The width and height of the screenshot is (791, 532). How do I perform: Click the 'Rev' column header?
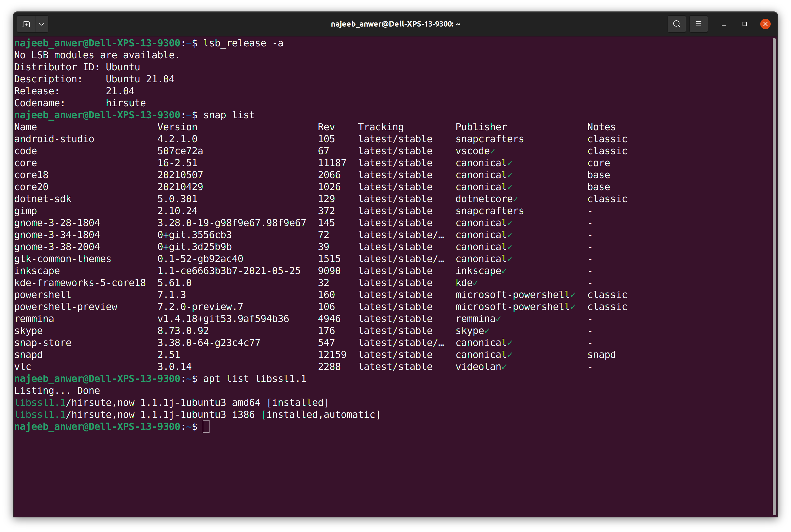tap(326, 127)
